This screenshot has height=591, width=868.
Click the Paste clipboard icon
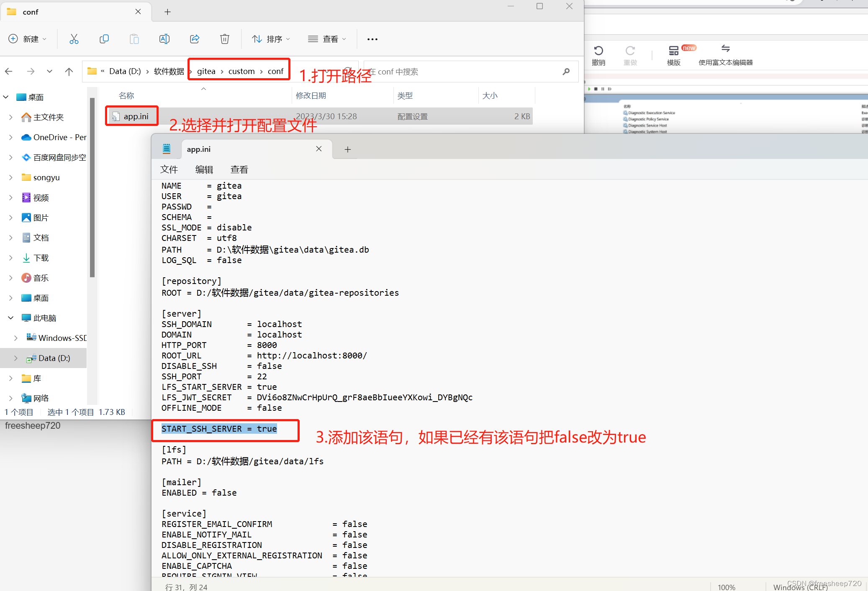[134, 39]
